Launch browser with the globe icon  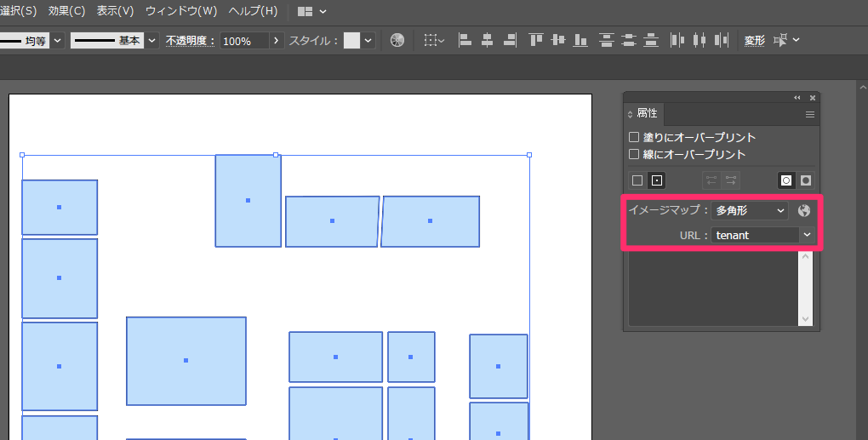click(x=804, y=210)
